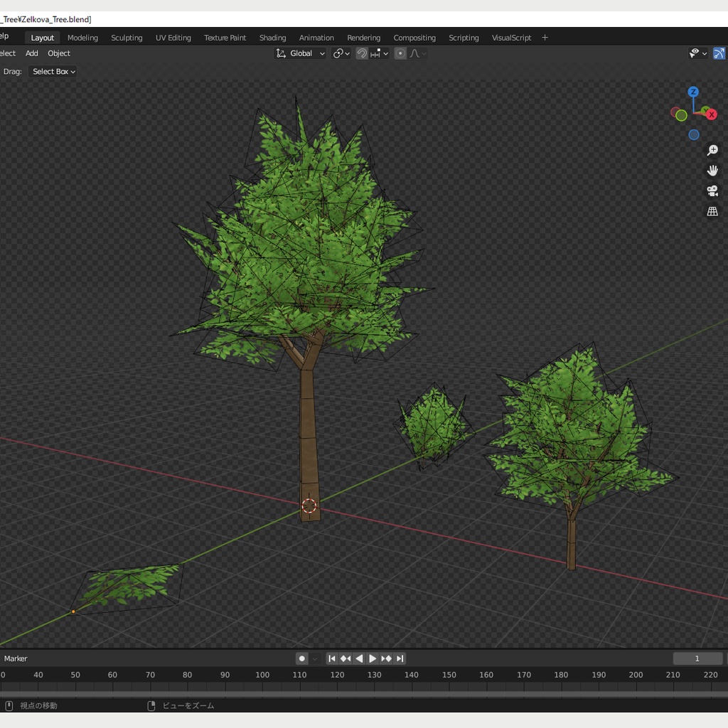Switch orthographic/perspective with grid icon
Viewport: 728px width, 728px height.
[x=712, y=211]
